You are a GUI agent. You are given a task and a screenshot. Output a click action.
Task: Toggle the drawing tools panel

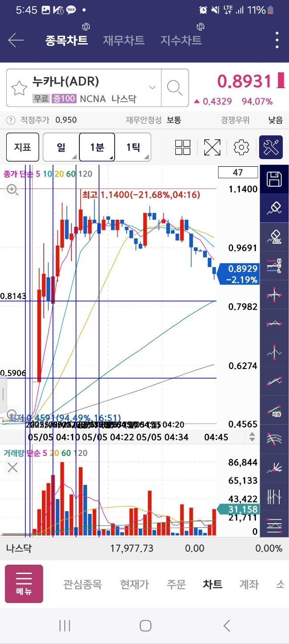271,147
